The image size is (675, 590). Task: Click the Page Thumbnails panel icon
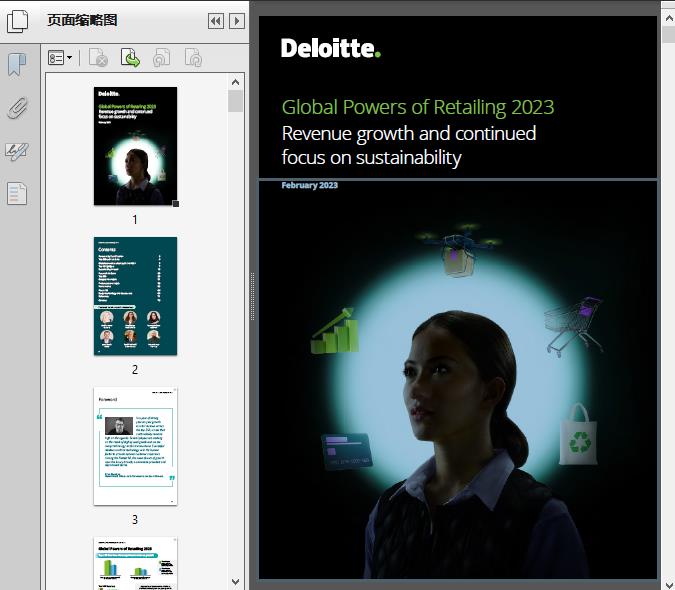pos(18,21)
